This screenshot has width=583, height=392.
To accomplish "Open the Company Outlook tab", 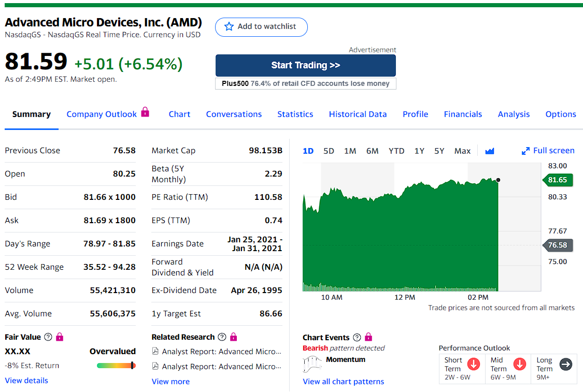I will tap(102, 114).
